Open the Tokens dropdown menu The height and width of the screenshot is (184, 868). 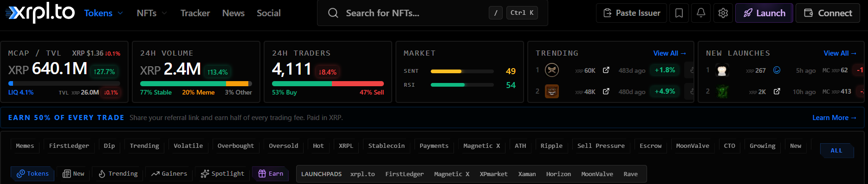click(104, 13)
